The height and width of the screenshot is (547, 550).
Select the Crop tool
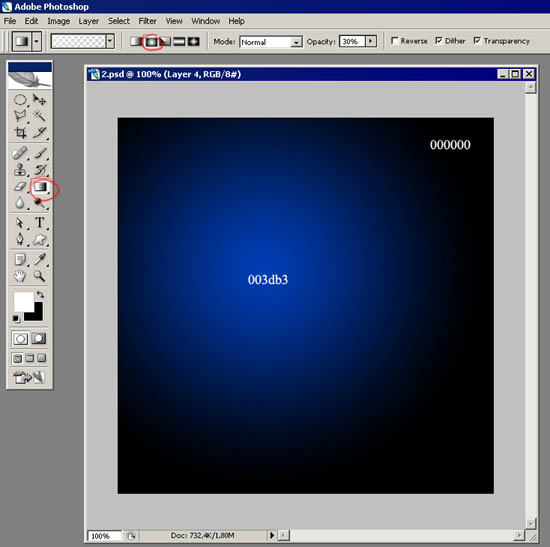point(20,132)
